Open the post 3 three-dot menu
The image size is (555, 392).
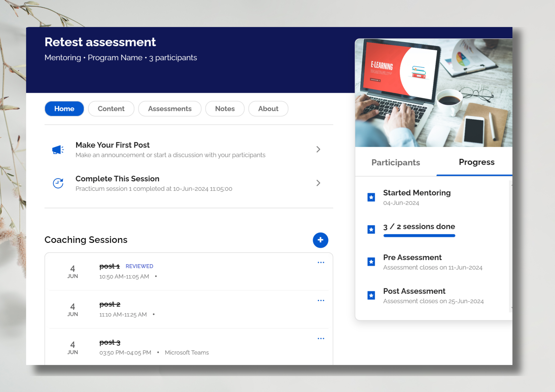coord(321,338)
